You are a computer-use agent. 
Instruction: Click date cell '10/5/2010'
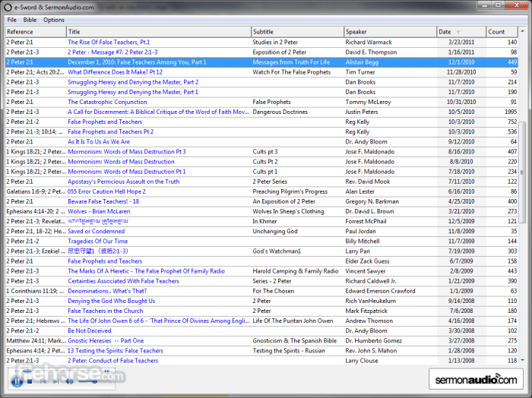461,112
